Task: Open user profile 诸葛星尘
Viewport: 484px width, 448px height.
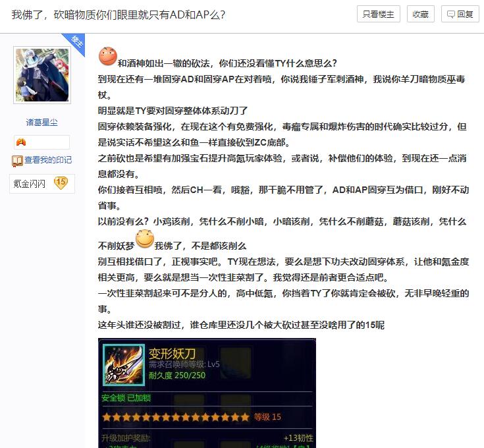Action: tap(41, 123)
